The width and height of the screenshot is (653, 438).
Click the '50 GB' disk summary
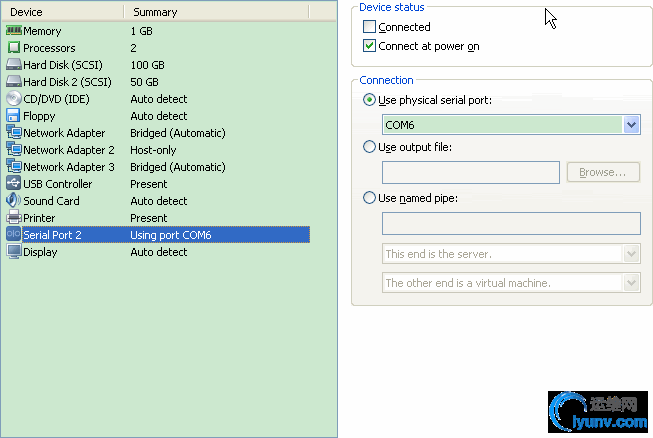click(x=144, y=82)
